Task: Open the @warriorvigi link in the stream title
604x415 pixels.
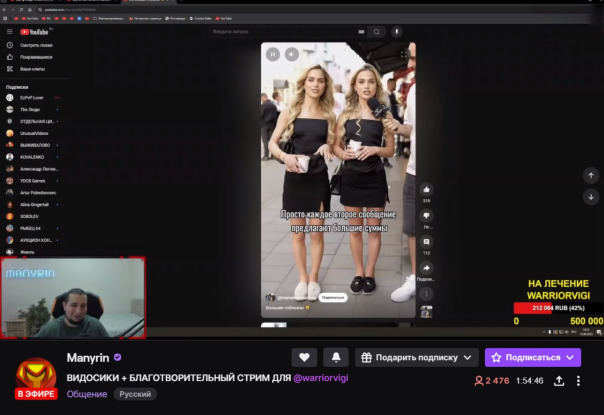Action: point(320,378)
